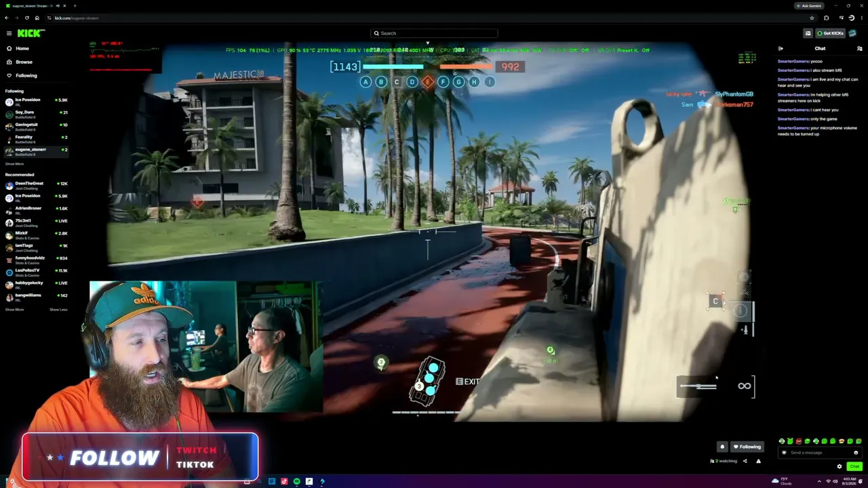Open network Wi-Fi tray icon
868x488 pixels.
tap(827, 481)
